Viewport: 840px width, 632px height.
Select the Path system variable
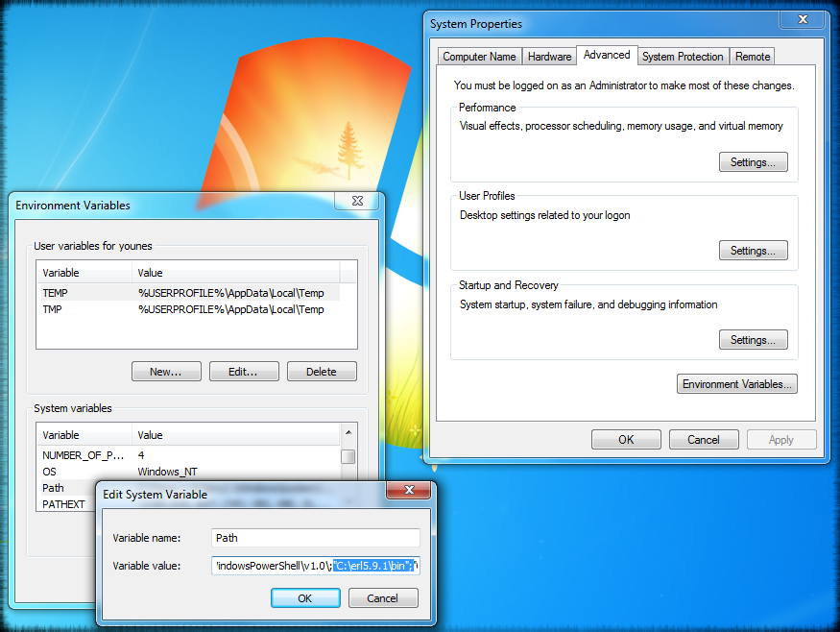66,488
